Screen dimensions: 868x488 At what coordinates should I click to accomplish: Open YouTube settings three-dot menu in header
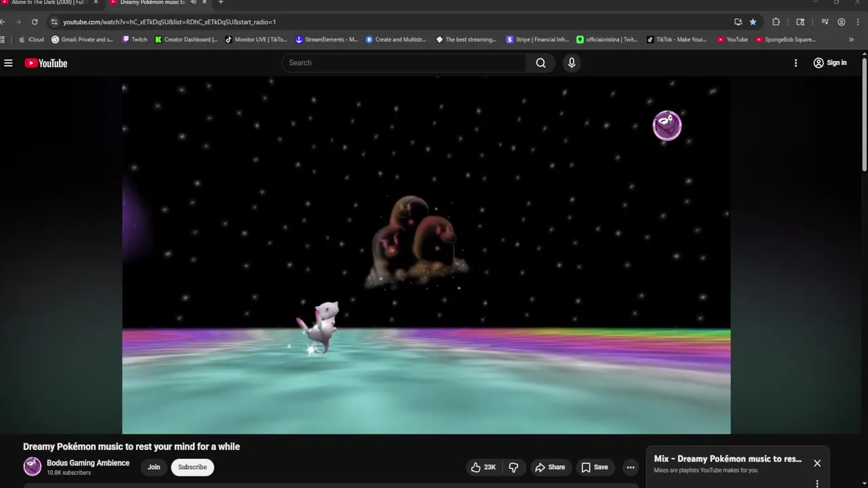click(x=795, y=63)
